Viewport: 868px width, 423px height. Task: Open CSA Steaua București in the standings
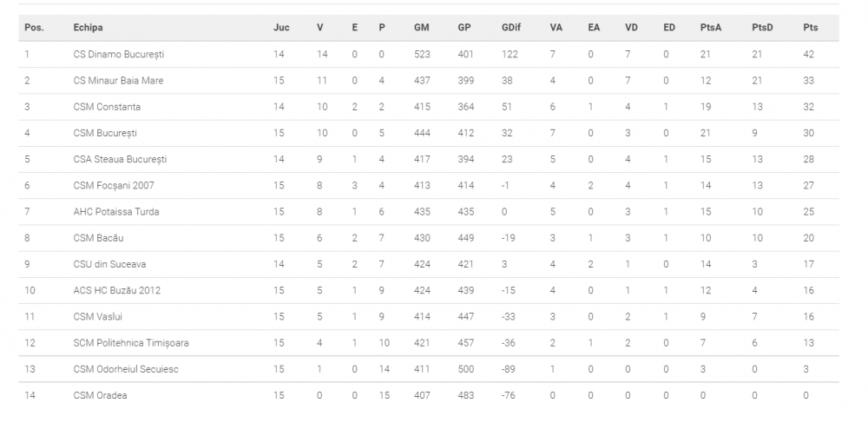coord(120,160)
